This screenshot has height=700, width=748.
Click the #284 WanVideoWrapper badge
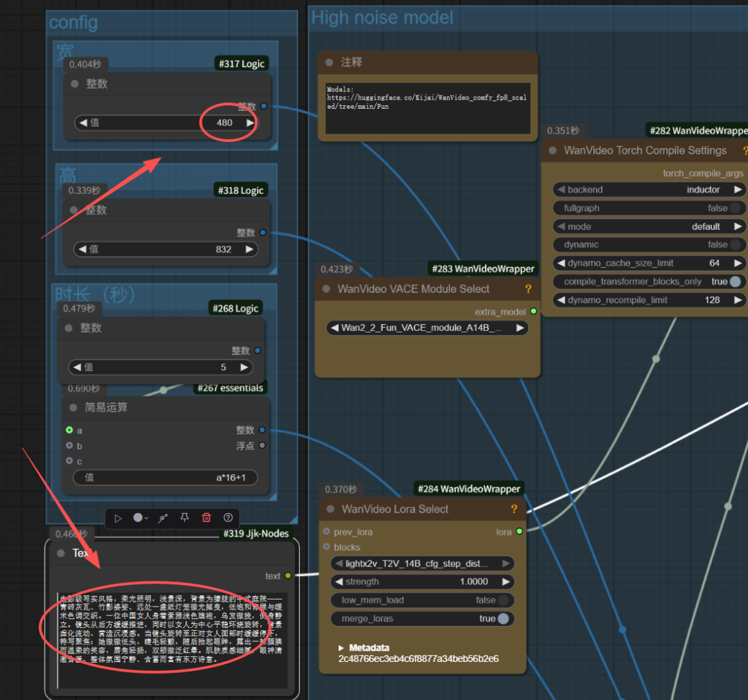point(469,489)
